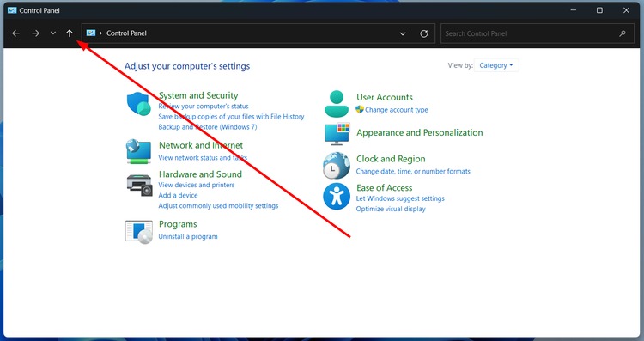The width and height of the screenshot is (644, 341).
Task: Open Change account type link
Action: (397, 110)
